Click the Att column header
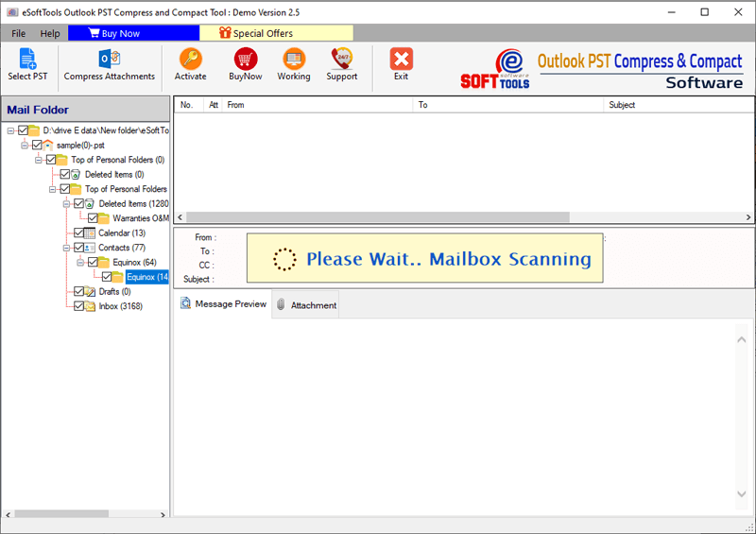 pyautogui.click(x=214, y=105)
